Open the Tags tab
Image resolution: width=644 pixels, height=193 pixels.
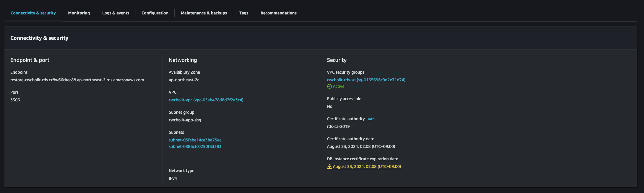(244, 13)
